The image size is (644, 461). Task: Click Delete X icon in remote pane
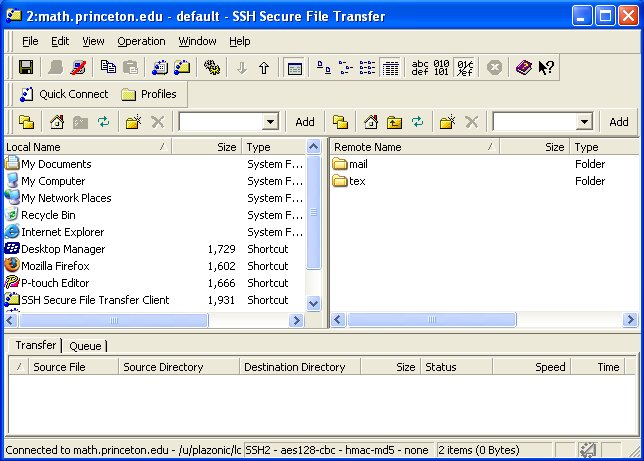point(472,122)
